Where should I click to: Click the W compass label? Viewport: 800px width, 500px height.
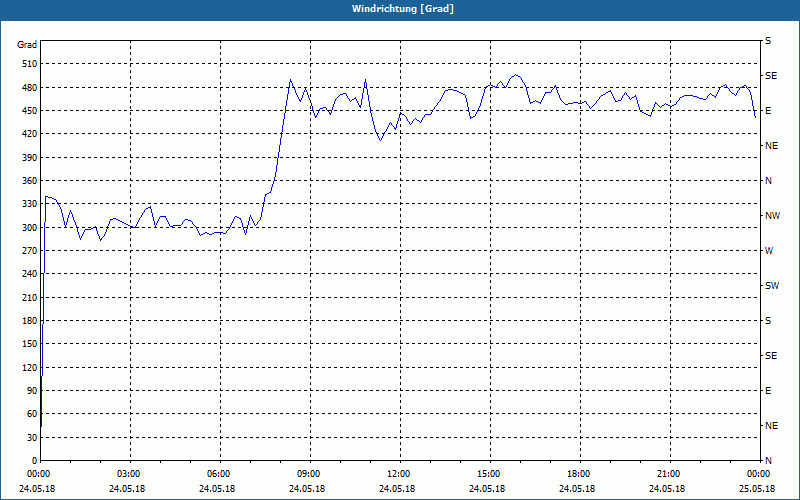769,251
